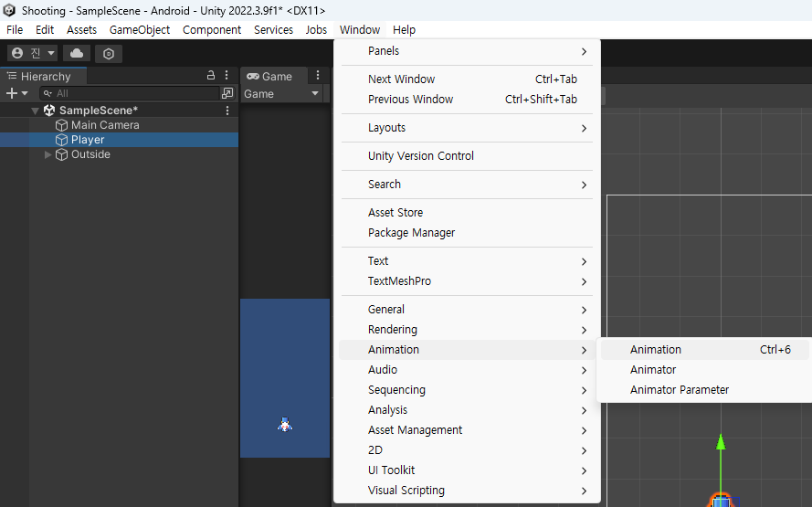Open the GameObject menu
This screenshot has width=812, height=507.
(x=140, y=29)
